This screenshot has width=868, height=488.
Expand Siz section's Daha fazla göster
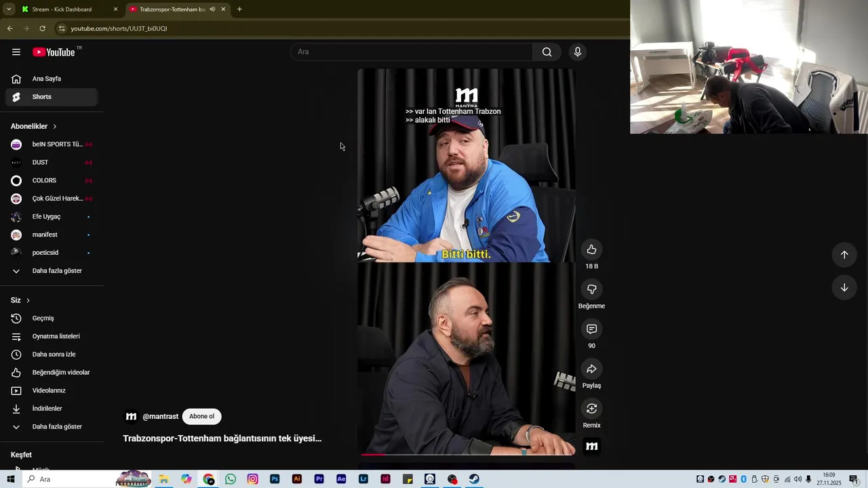tap(52, 427)
